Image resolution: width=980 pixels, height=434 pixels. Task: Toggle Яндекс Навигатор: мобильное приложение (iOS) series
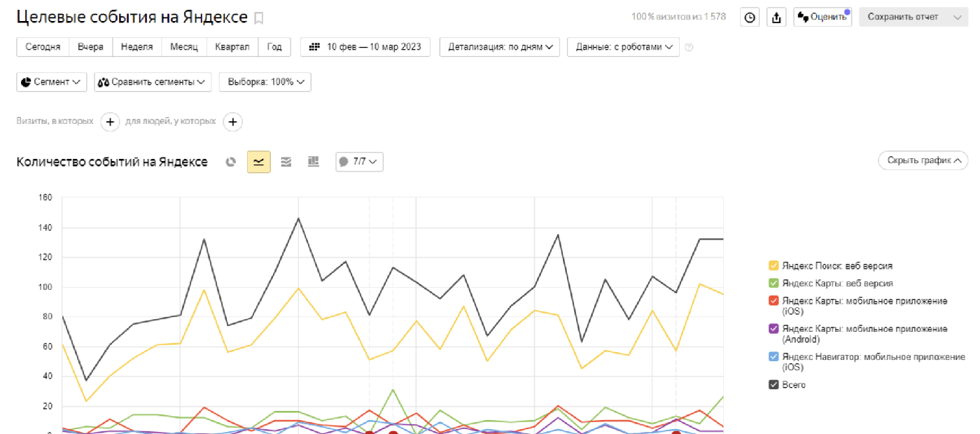coord(773,357)
